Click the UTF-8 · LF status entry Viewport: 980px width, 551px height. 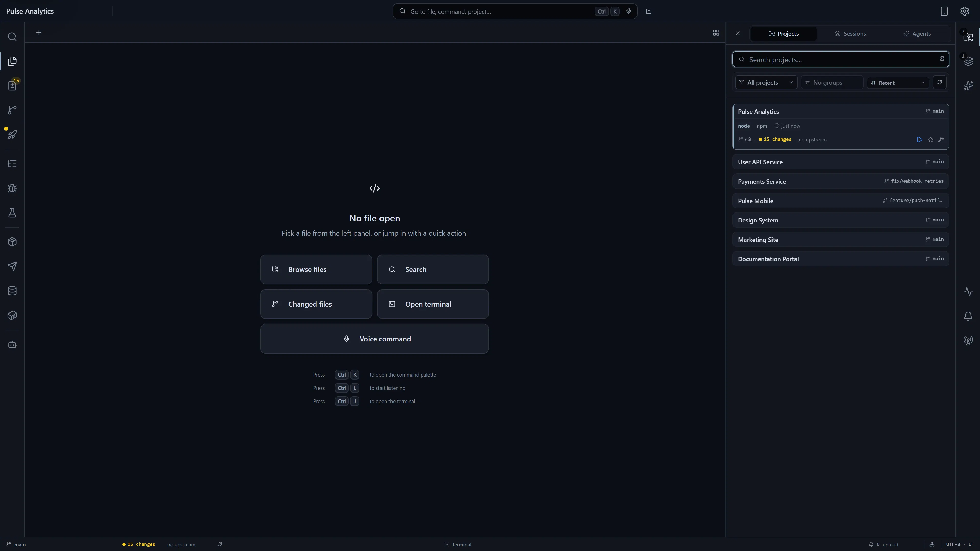point(960,545)
